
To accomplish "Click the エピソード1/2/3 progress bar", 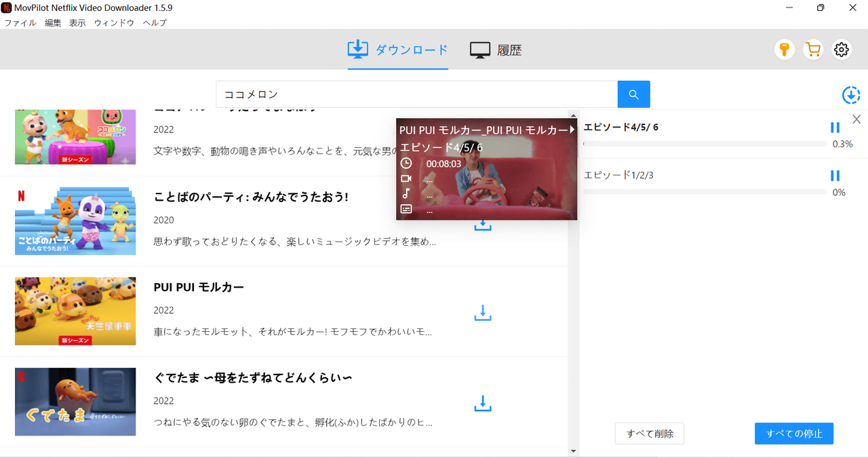I will (x=705, y=192).
